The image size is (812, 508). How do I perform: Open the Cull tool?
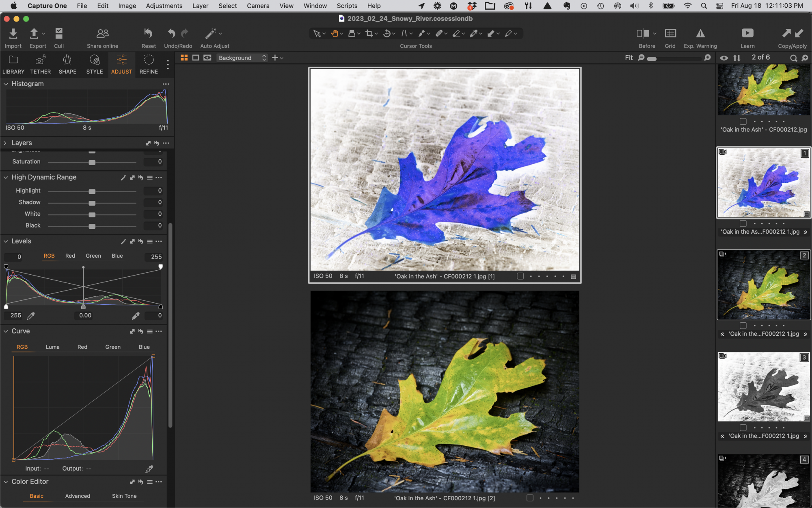coord(59,33)
